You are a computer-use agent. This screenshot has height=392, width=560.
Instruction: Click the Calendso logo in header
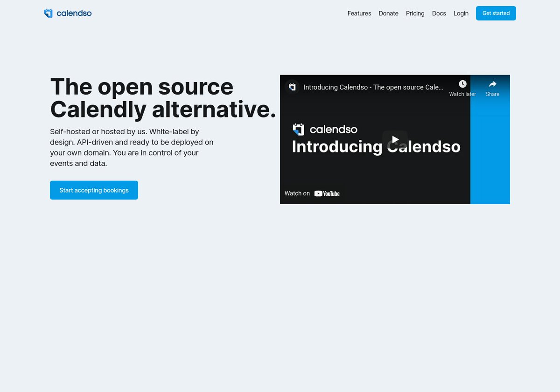[x=68, y=13]
